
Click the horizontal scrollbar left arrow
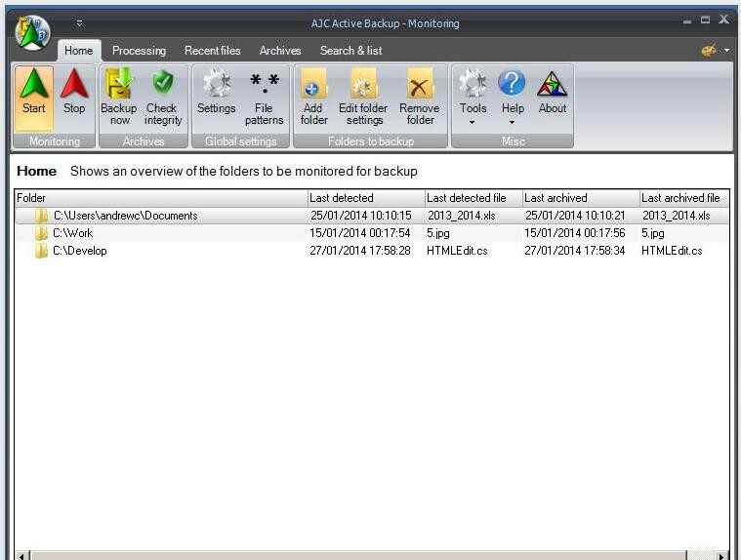(x=21, y=556)
